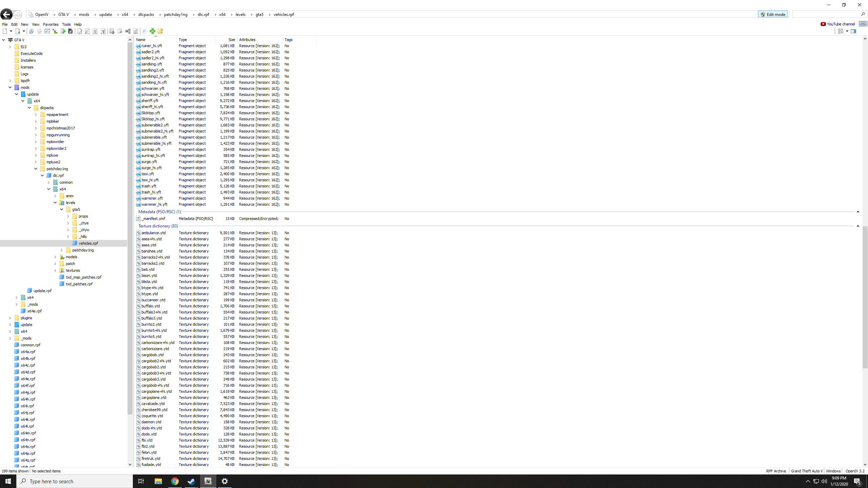
Task: Click the green play arrow toolbar icon
Action: pos(63,31)
